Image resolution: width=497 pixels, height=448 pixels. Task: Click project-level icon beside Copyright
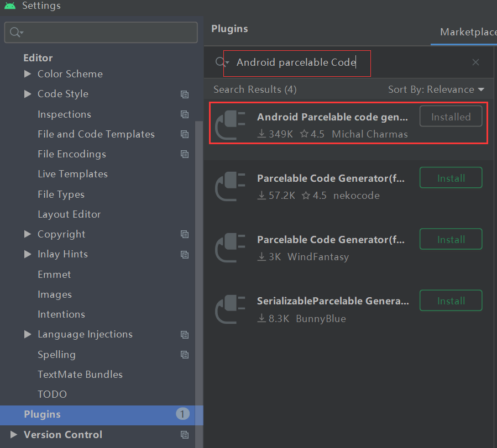[x=185, y=234]
